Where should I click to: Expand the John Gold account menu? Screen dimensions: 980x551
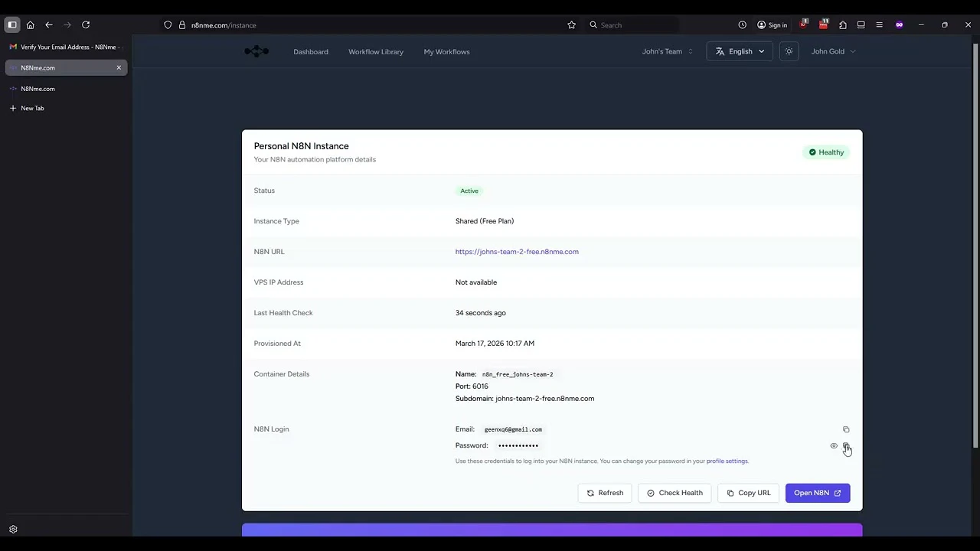click(x=834, y=51)
